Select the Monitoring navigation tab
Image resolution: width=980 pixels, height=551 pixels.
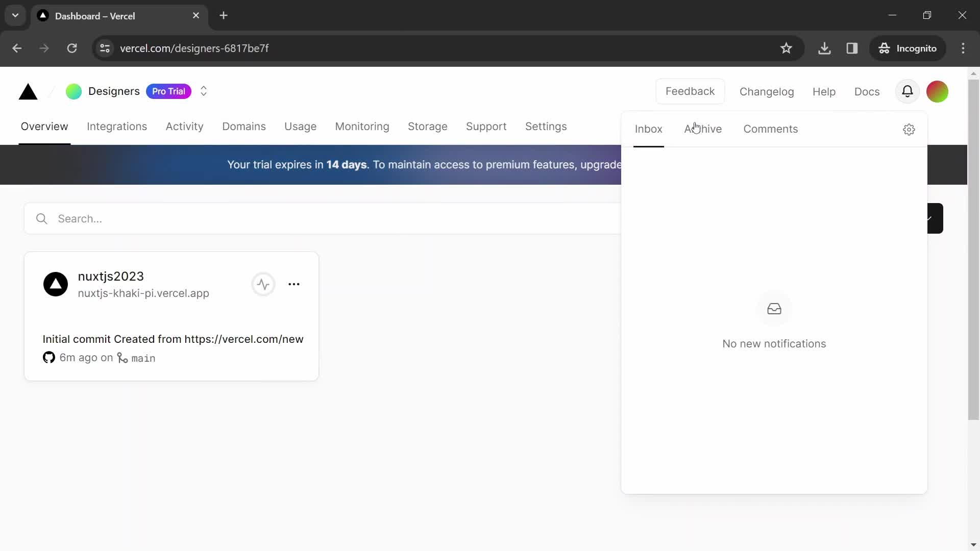click(x=362, y=127)
